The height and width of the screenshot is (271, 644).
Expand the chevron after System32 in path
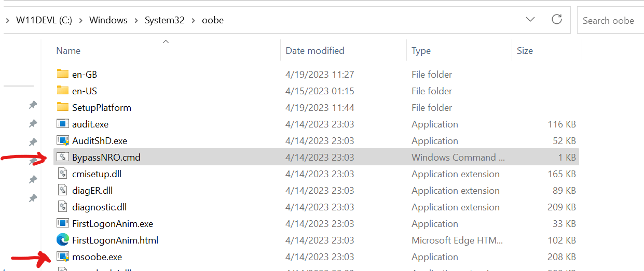pos(193,20)
